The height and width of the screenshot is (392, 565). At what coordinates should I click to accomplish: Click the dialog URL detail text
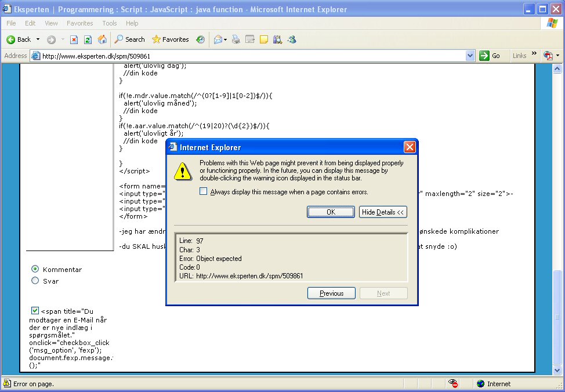click(x=241, y=276)
